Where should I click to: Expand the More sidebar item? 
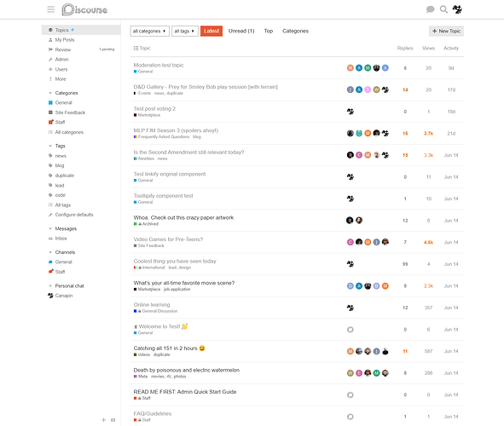(60, 79)
